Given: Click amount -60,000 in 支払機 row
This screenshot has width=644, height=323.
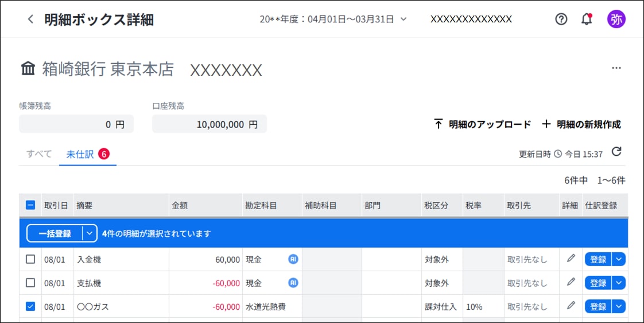Looking at the screenshot, I should pos(226,283).
